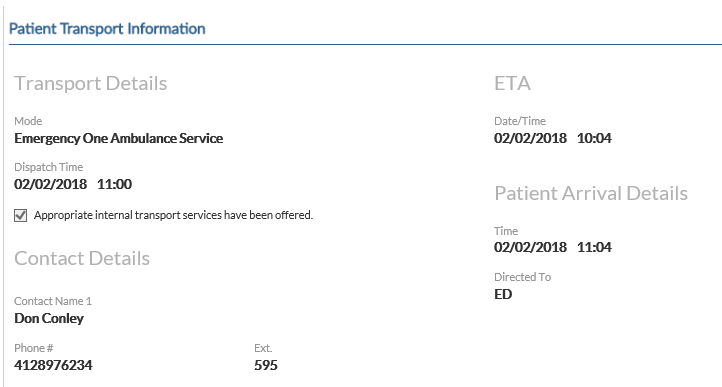Click the phone number 4128976234
Viewport: 722px width, 387px height.
53,365
